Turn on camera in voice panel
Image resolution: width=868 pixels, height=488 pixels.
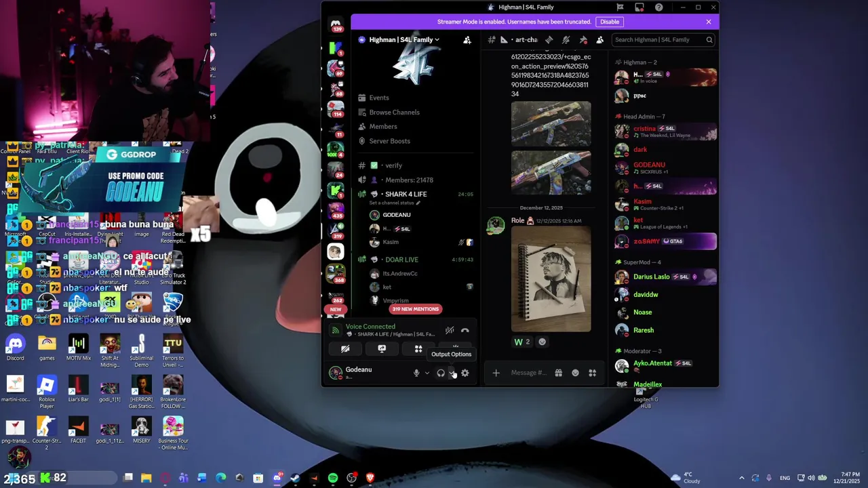click(x=345, y=349)
